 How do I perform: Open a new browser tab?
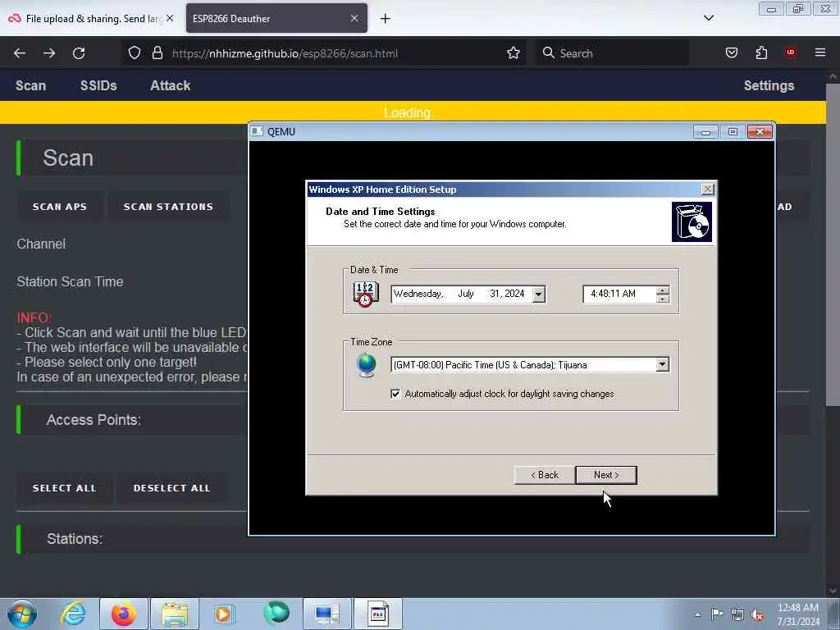(x=386, y=19)
